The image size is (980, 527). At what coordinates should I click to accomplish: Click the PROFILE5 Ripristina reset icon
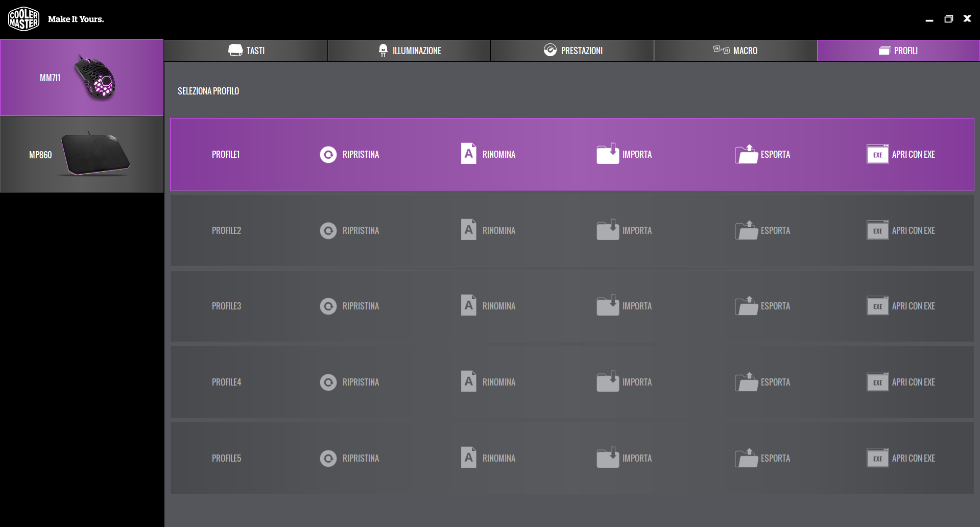click(x=328, y=459)
